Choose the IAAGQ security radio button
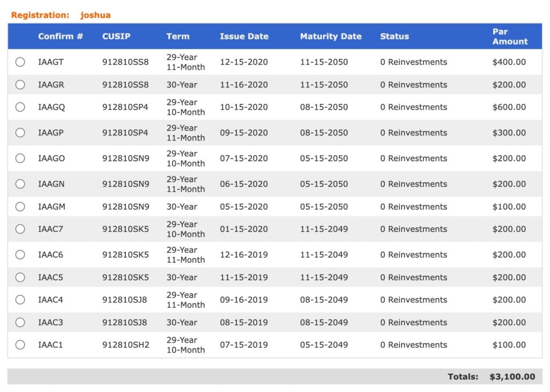Image resolution: width=550 pixels, height=392 pixels. point(20,107)
